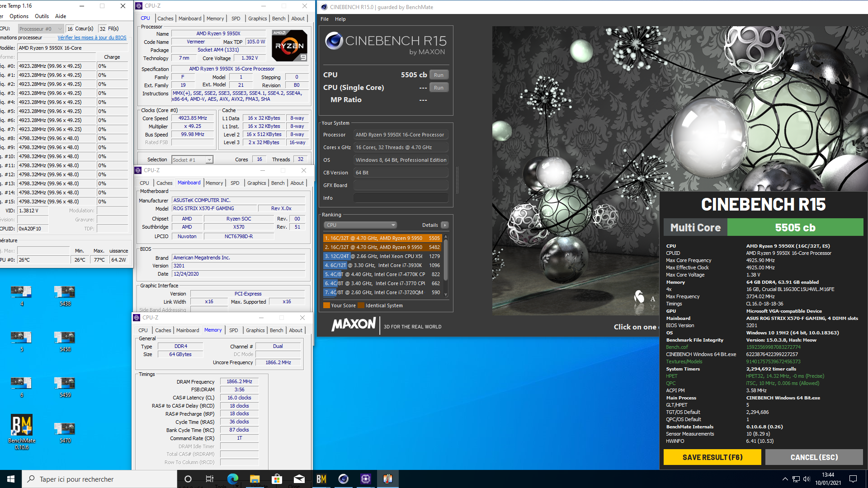Launch Microsoft Edge from taskbar
The height and width of the screenshot is (488, 868).
(x=232, y=479)
